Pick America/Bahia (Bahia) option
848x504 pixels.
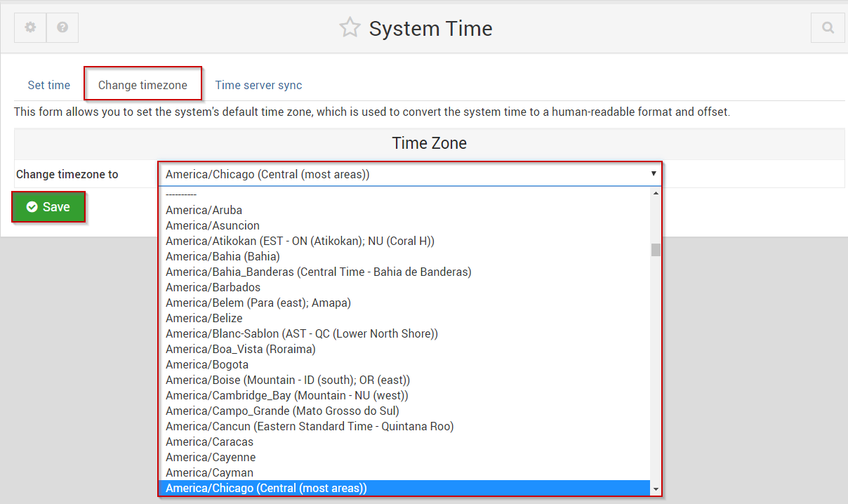pyautogui.click(x=405, y=256)
